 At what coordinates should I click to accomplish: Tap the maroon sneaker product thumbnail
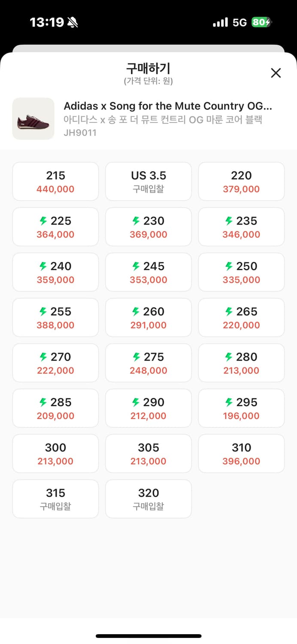point(33,119)
